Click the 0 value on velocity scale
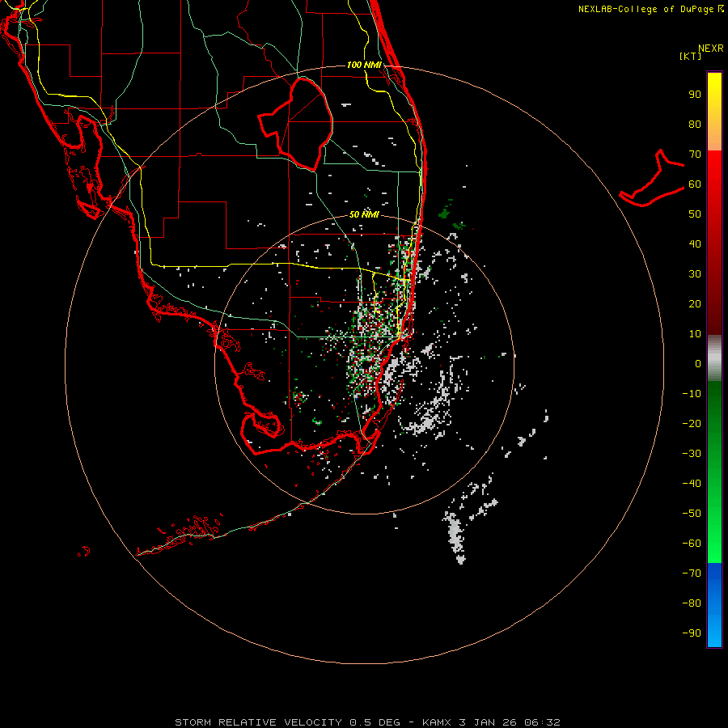This screenshot has width=728, height=728. (x=698, y=364)
